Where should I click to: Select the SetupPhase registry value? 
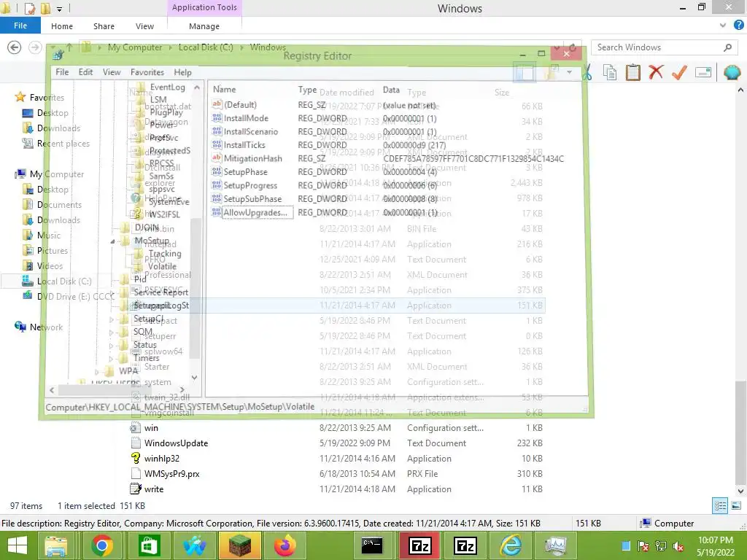pos(245,172)
